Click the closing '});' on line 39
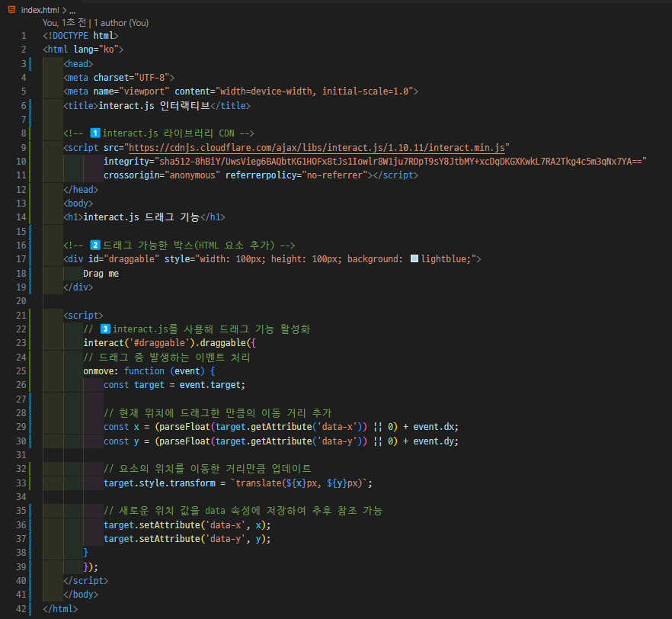The image size is (672, 619). pyautogui.click(x=91, y=566)
